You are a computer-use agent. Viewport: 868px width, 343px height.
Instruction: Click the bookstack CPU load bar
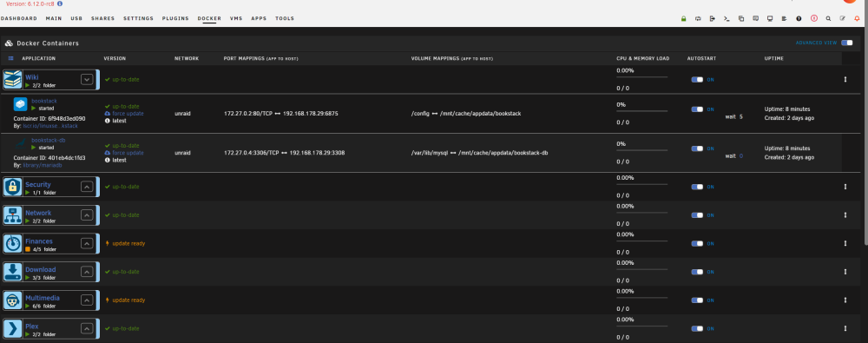pyautogui.click(x=642, y=110)
